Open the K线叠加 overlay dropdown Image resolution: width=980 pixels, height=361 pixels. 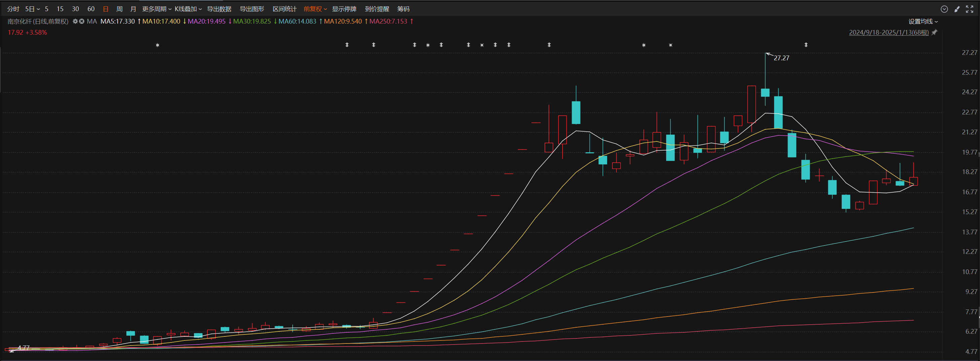pyautogui.click(x=188, y=9)
